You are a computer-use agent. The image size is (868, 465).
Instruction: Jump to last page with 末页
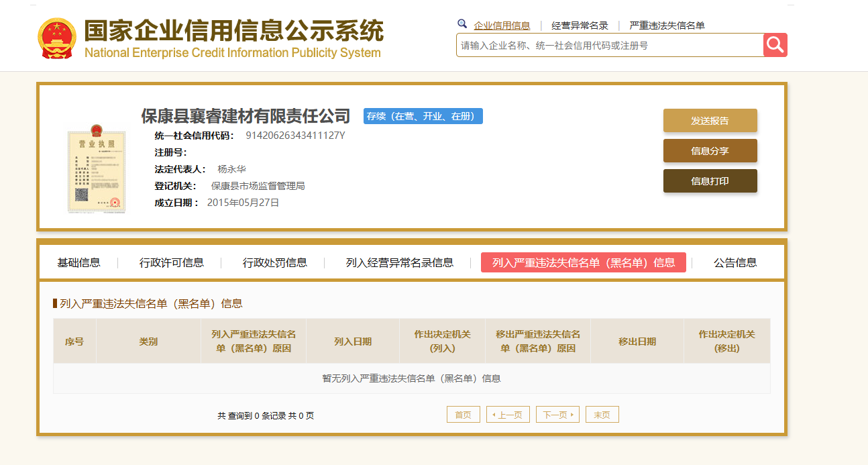coord(602,415)
